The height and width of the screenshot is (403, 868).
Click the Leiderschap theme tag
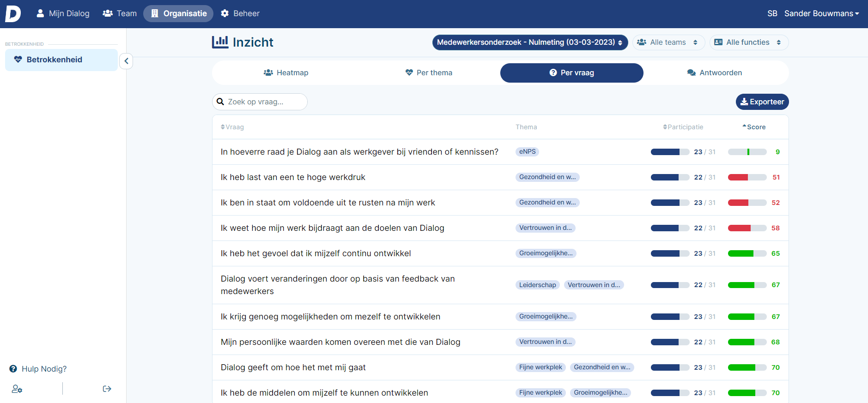tap(538, 285)
